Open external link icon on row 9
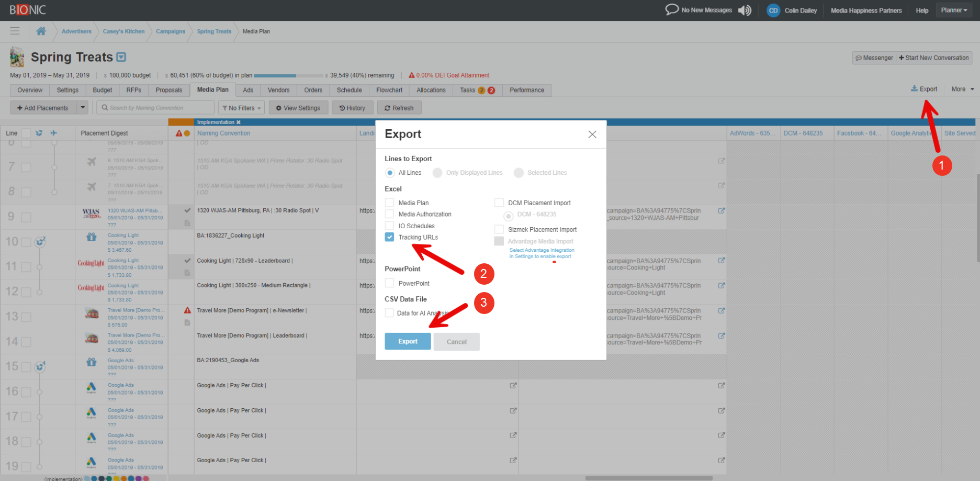The image size is (980, 481). pos(722,210)
